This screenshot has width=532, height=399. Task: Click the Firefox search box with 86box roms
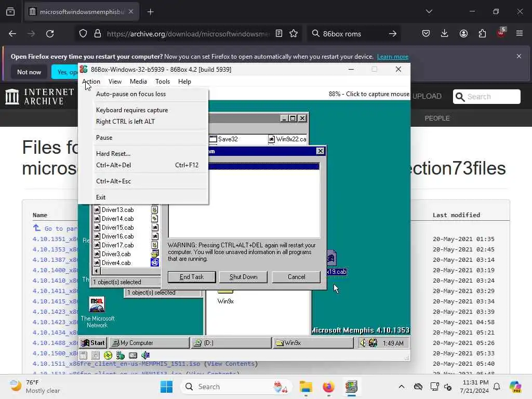pos(353,34)
